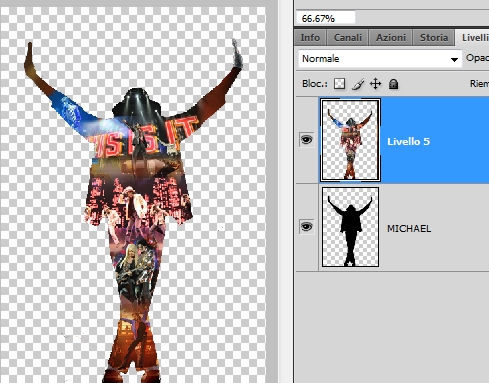Click the 66.67% zoom field
This screenshot has height=383, width=489.
(325, 18)
